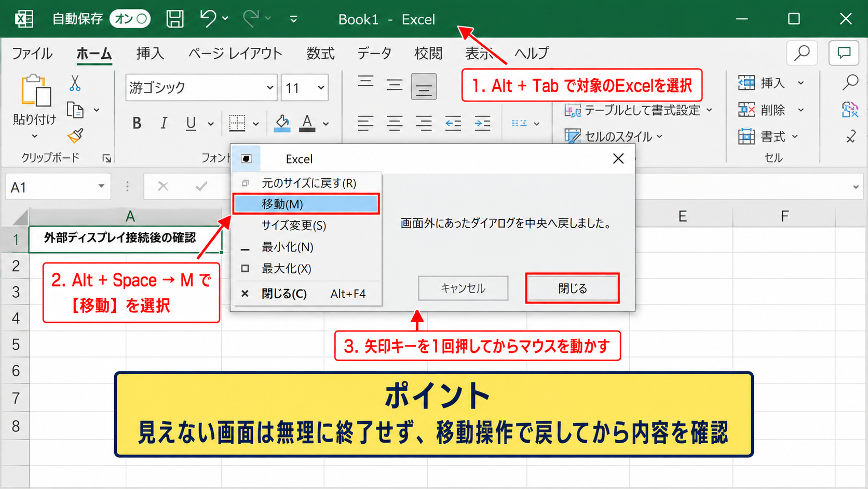Open the font size dropdown
The width and height of the screenshot is (868, 489).
point(321,88)
